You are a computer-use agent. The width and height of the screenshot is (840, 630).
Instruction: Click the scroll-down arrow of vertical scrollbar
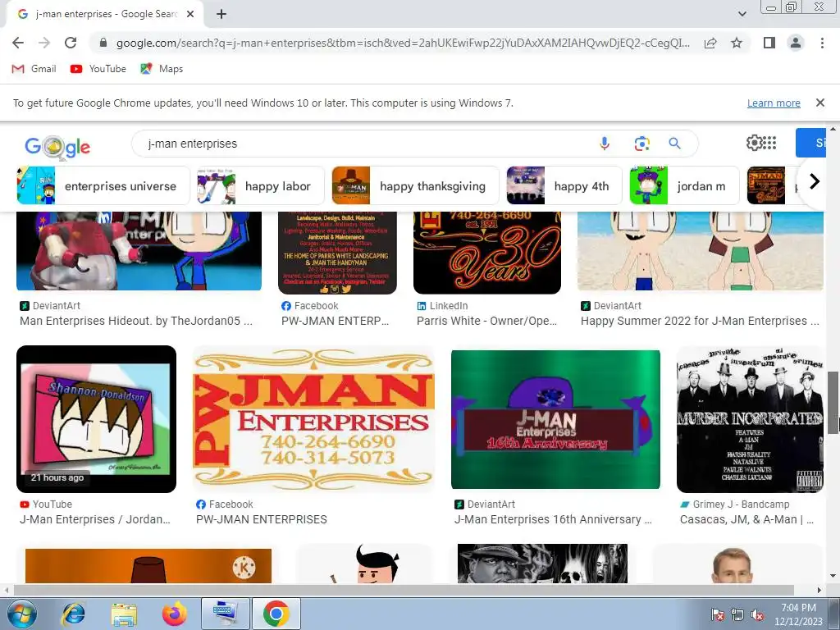tap(833, 576)
